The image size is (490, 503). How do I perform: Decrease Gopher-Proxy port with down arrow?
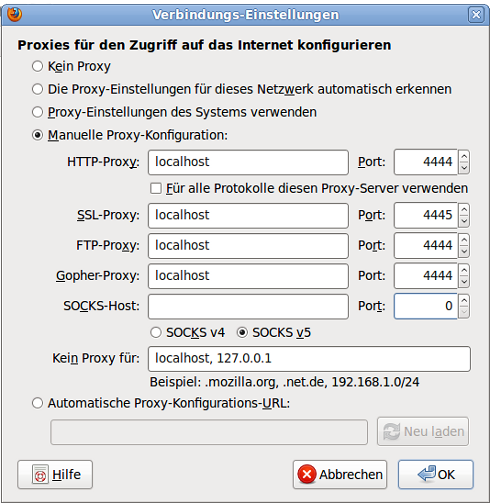pyautogui.click(x=464, y=282)
